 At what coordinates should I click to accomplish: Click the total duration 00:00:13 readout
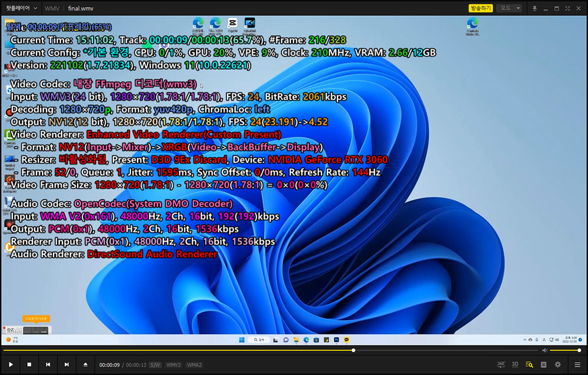(136, 365)
